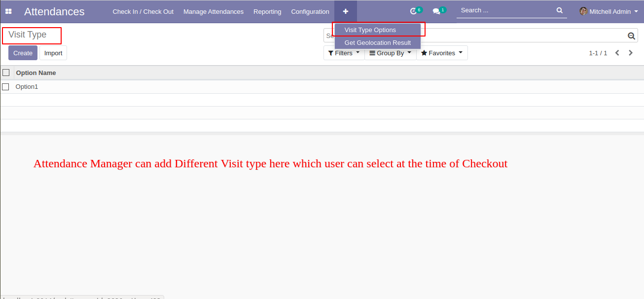This screenshot has height=299, width=644.
Task: Open Check In / Check Out menu
Action: pos(143,11)
